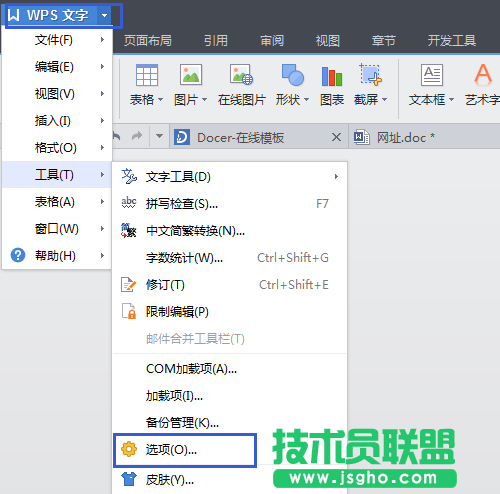
Task: Open the 页面布局 ribbon tab
Action: pyautogui.click(x=148, y=41)
